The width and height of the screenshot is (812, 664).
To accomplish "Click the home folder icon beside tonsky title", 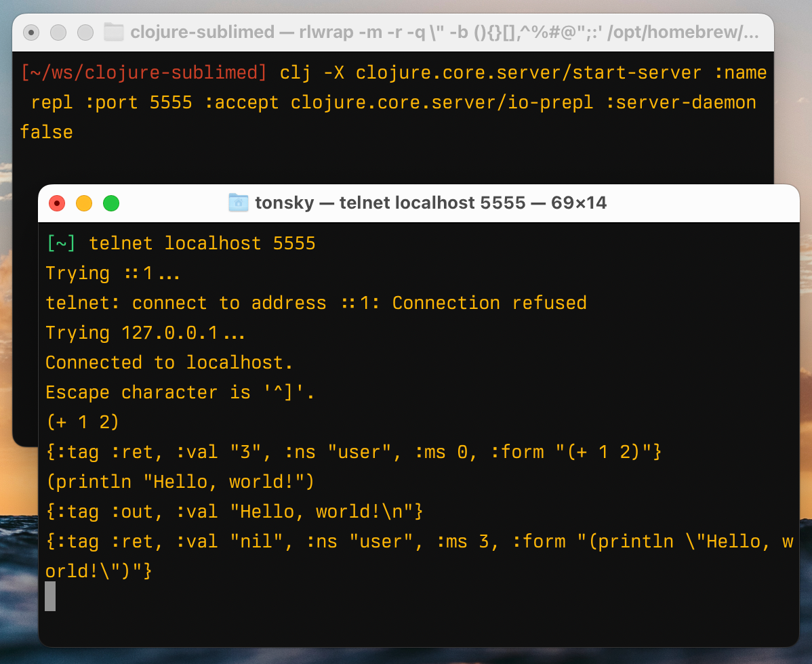I will [x=238, y=203].
